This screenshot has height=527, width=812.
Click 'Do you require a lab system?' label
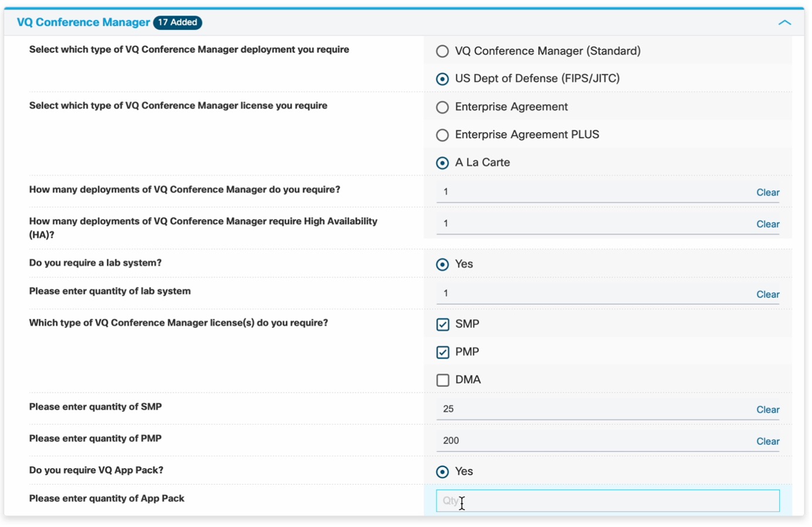(x=95, y=263)
